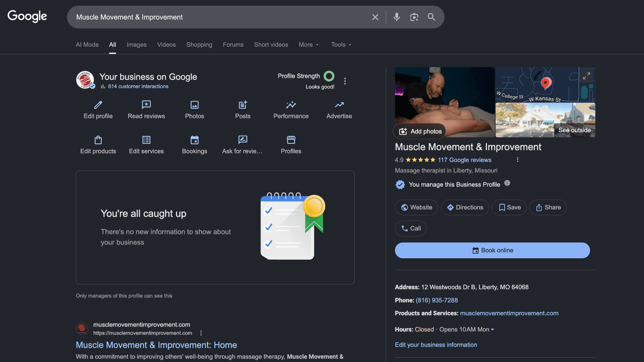
Task: Open Ask for reviews icon
Action: [243, 140]
